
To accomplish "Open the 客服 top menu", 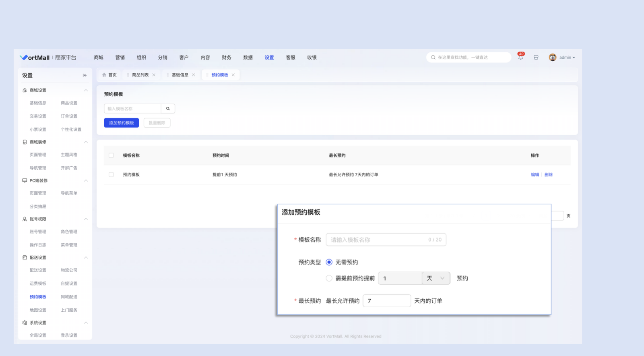I will pyautogui.click(x=291, y=58).
